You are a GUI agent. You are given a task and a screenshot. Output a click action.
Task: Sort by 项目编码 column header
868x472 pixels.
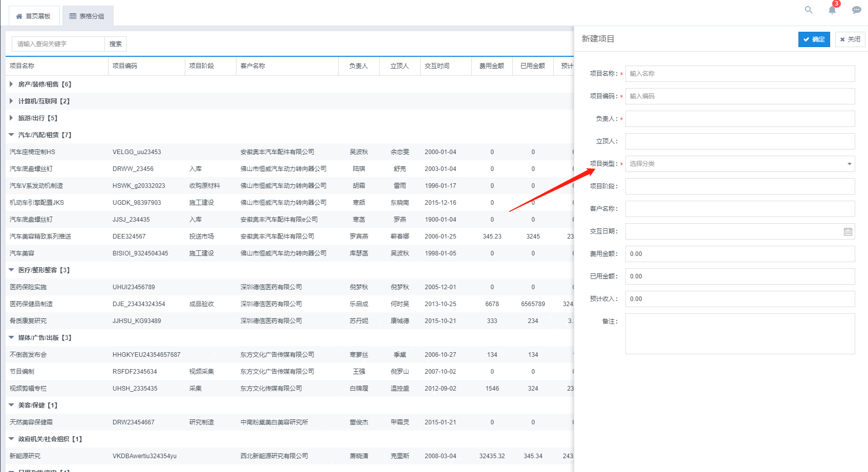coord(146,66)
